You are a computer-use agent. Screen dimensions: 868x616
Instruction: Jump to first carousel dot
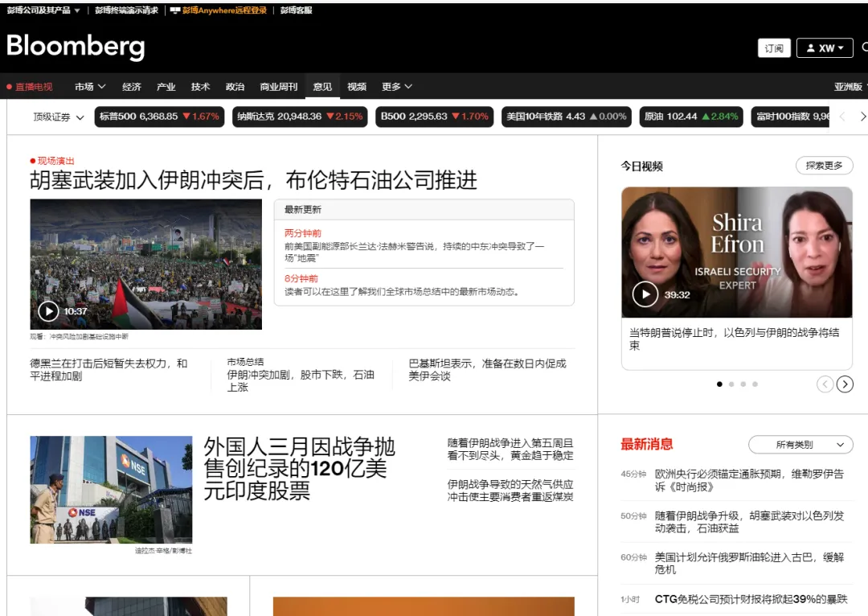719,384
